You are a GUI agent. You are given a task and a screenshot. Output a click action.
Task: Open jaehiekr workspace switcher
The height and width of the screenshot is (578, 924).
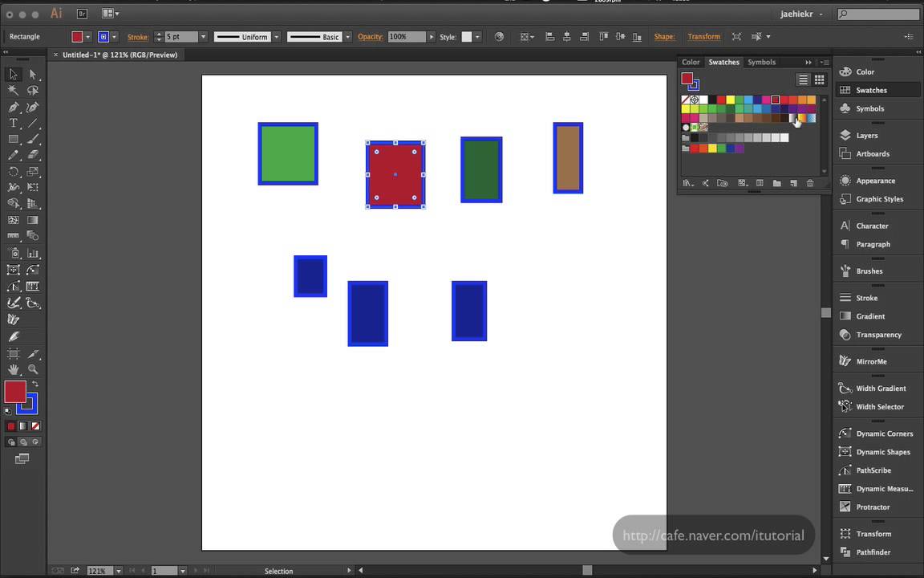(800, 14)
